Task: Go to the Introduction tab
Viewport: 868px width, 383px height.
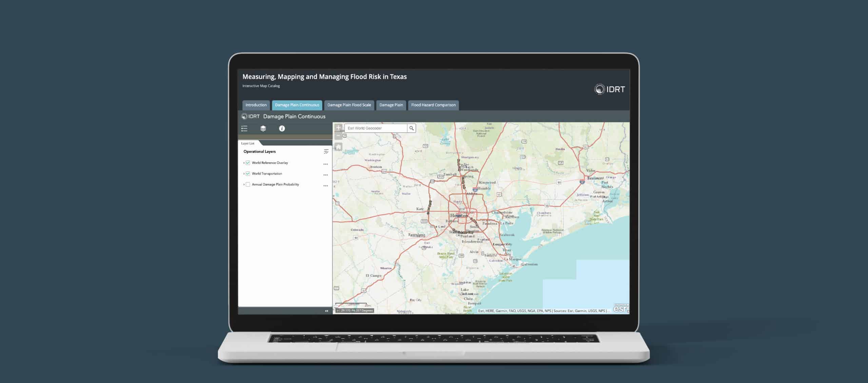Action: point(256,105)
